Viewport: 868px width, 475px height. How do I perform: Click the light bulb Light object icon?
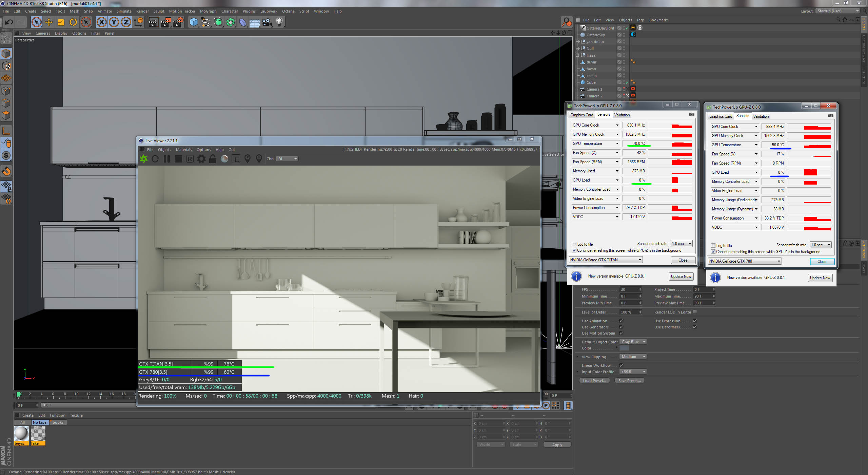tap(279, 22)
